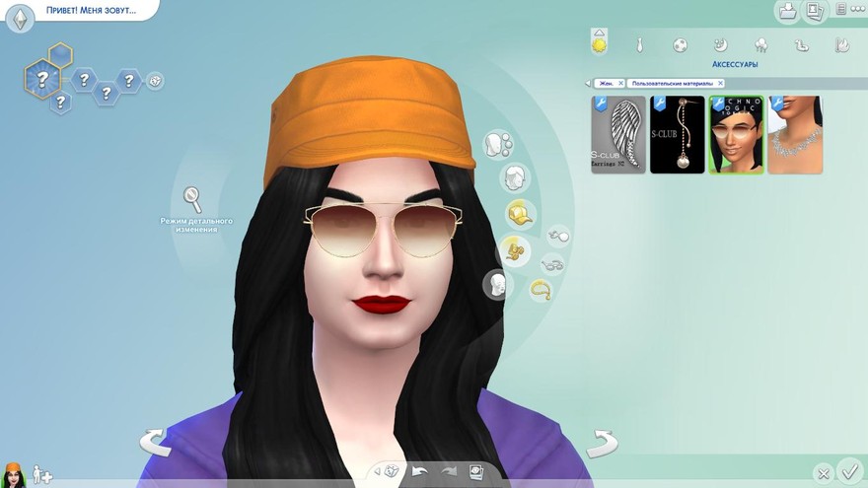Open the notebook list icon in top right corner
This screenshot has height=488, width=868.
coord(840,9)
